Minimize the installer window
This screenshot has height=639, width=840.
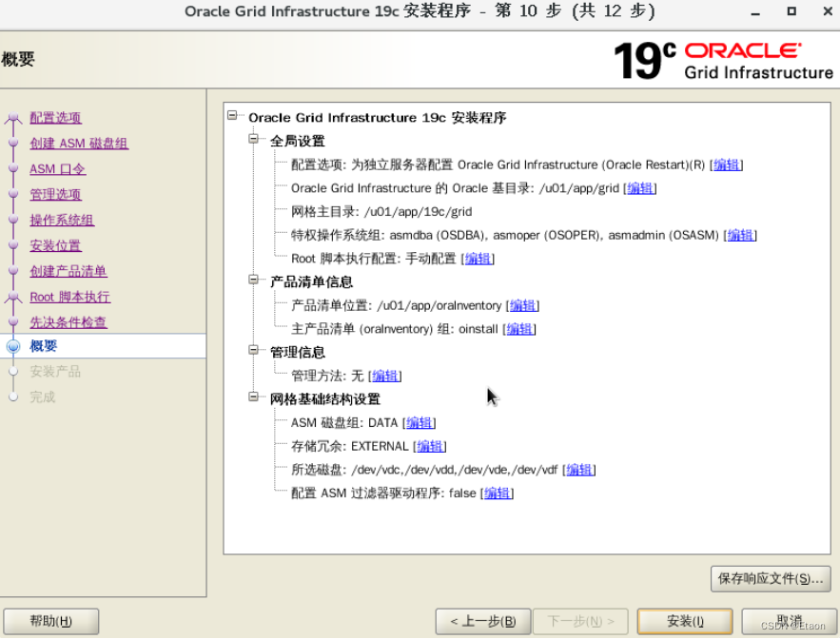(755, 11)
